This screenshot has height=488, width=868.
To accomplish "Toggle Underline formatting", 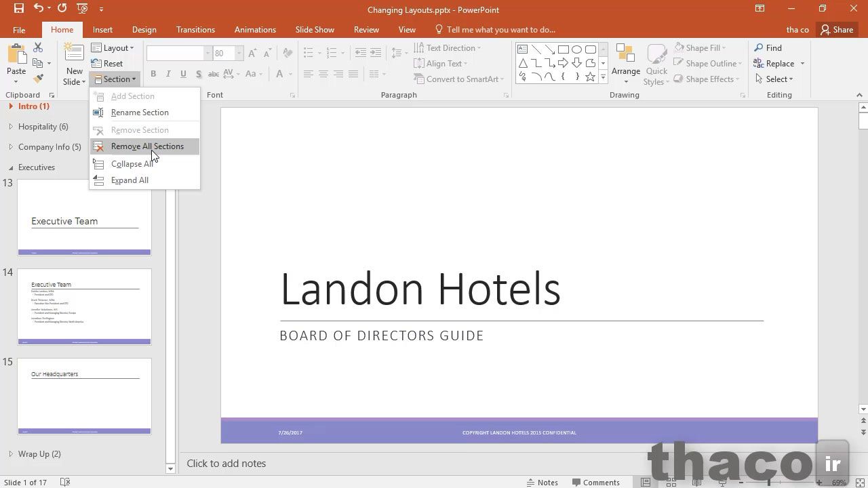I will [183, 74].
